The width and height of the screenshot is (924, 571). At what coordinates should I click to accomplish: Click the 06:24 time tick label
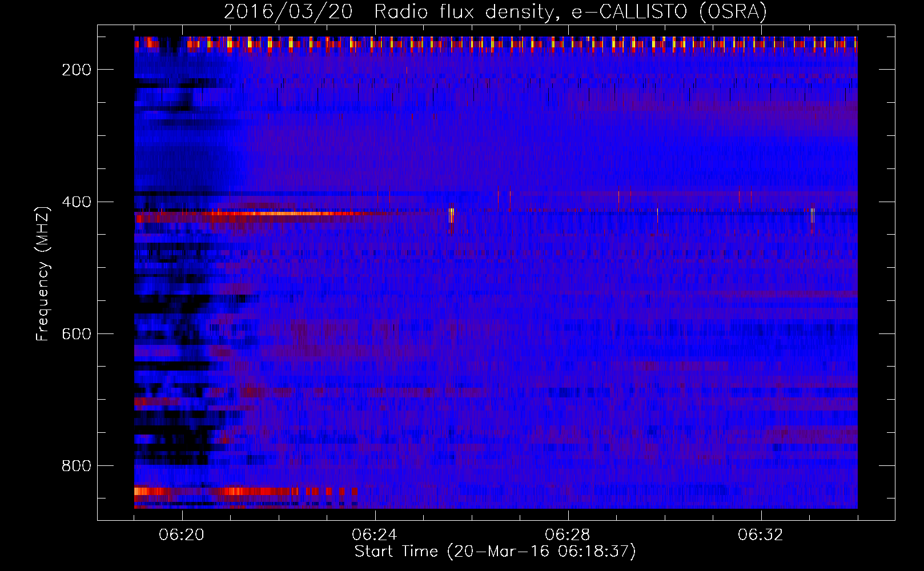coord(375,535)
